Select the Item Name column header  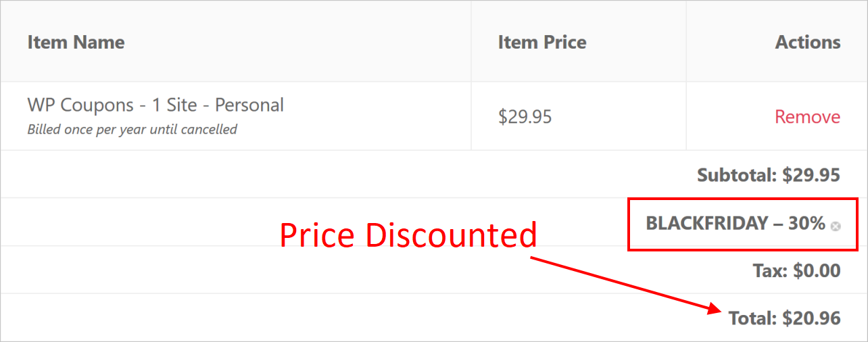pos(76,42)
